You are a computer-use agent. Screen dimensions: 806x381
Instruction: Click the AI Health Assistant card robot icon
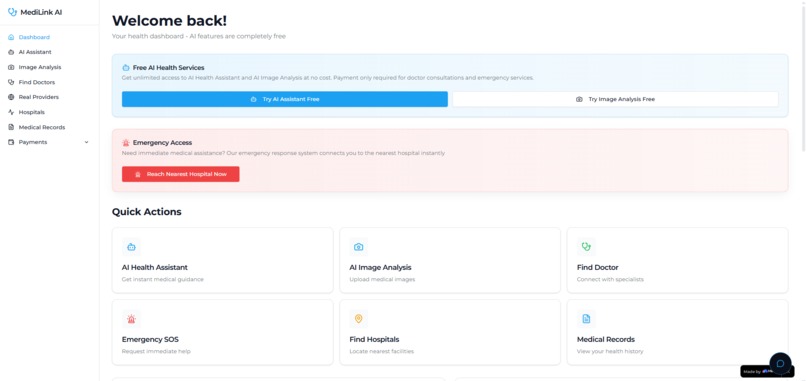point(131,247)
